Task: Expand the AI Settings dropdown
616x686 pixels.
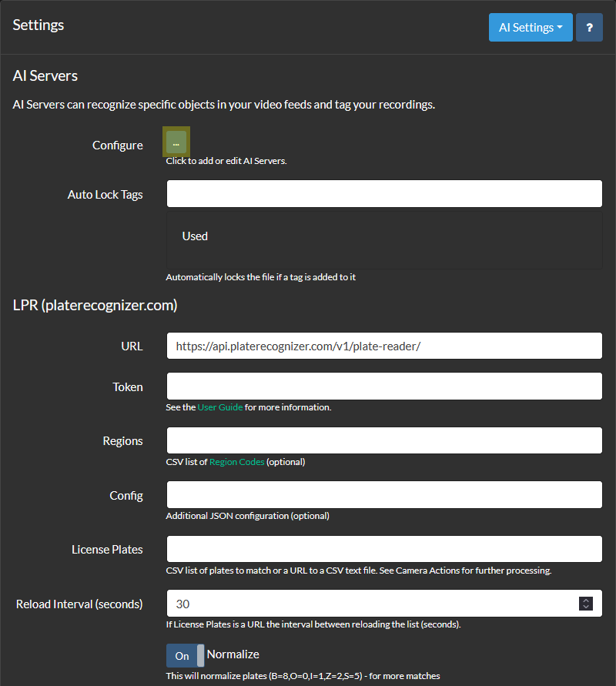Action: pos(531,28)
